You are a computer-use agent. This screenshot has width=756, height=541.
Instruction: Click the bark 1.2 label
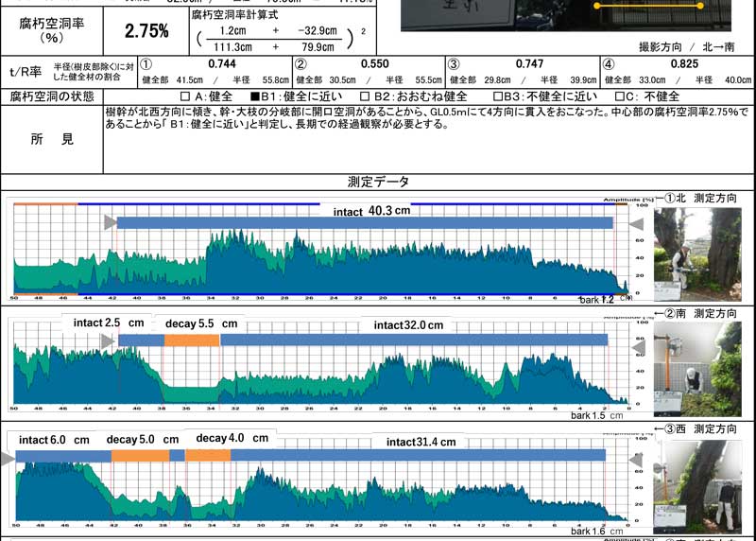(596, 300)
